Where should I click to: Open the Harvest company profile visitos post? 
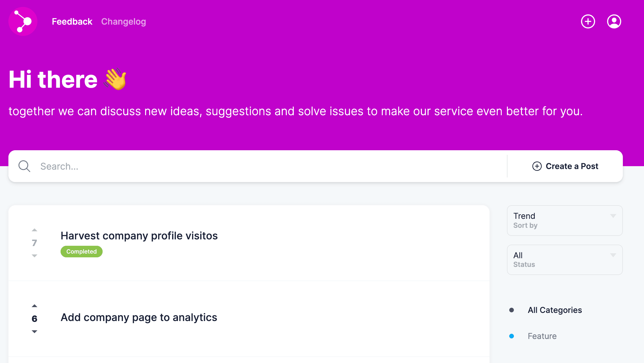click(x=139, y=236)
